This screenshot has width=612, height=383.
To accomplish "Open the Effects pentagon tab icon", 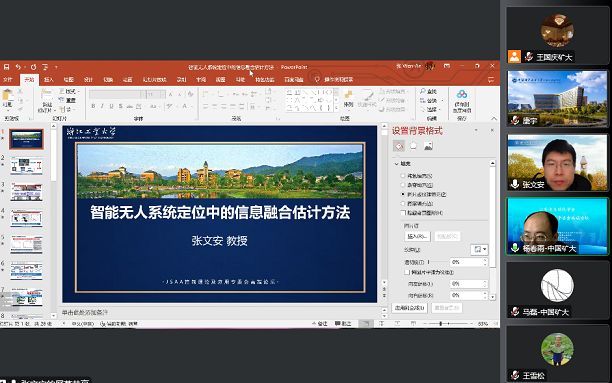I will 413,146.
